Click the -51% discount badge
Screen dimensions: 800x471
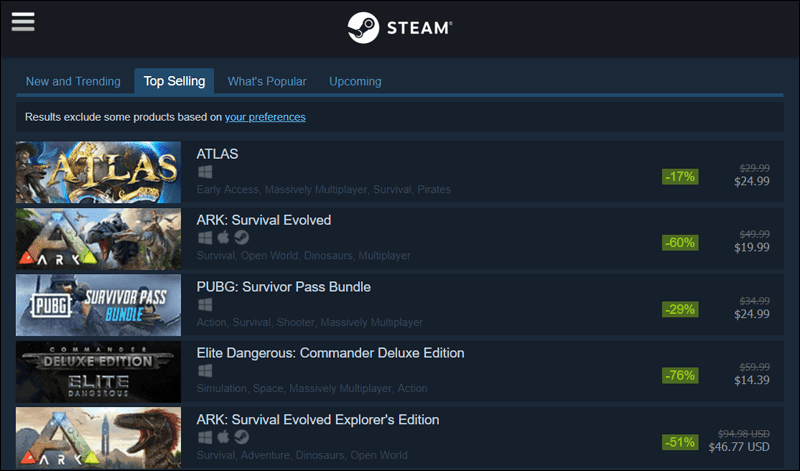(680, 442)
